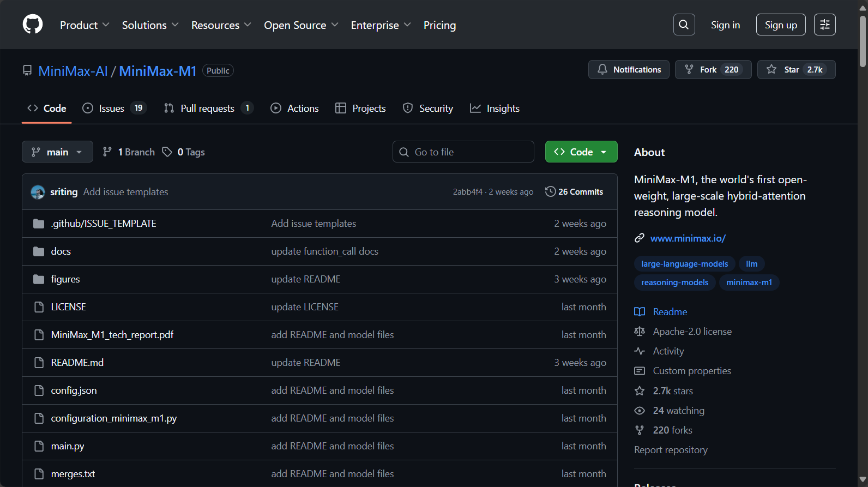Click the repository icon beside MiniMax-AI
The width and height of the screenshot is (868, 487).
(x=27, y=70)
